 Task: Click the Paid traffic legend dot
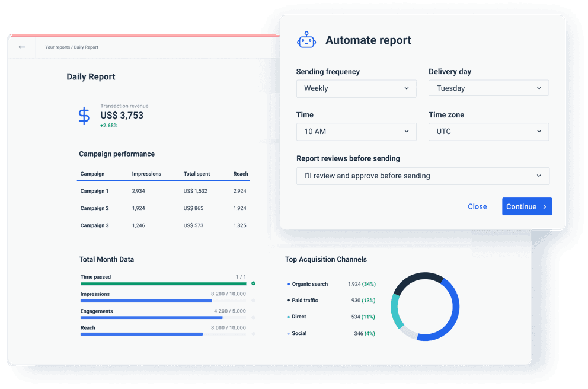click(289, 301)
